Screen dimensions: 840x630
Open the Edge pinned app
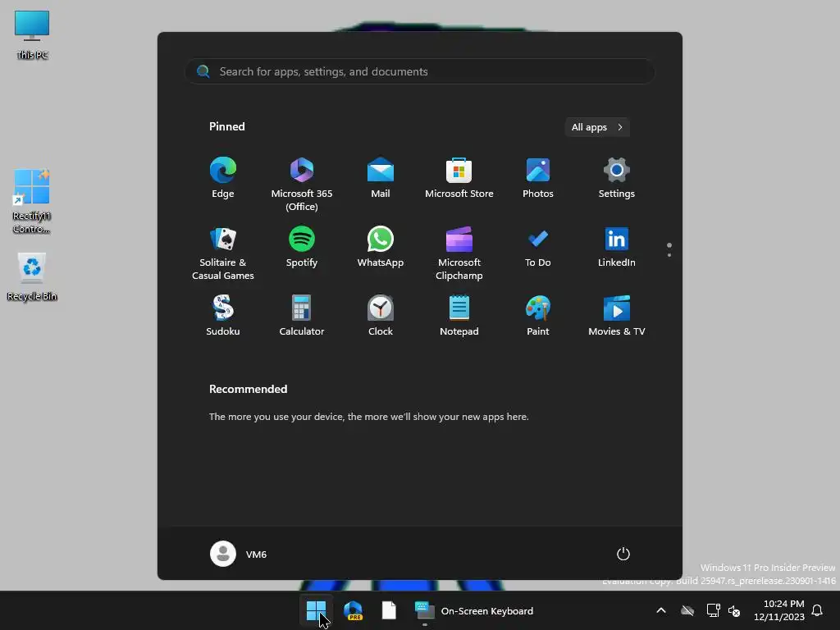[x=223, y=178]
